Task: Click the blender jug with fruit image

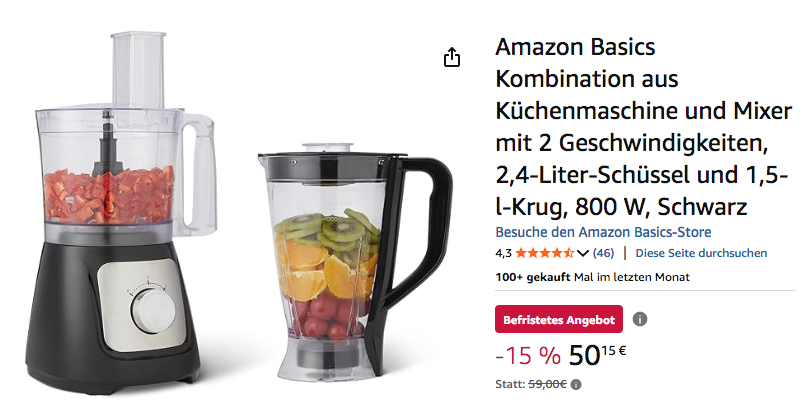Action: [355, 261]
